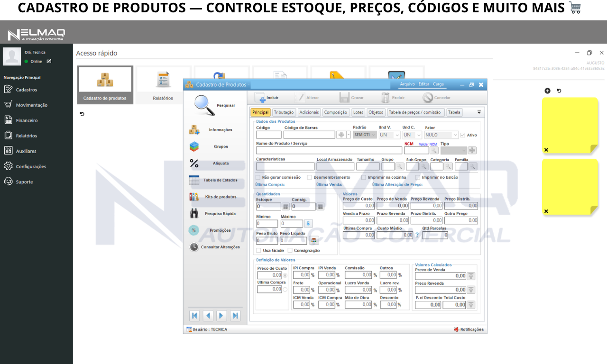Click the Código de Barras field

click(x=309, y=135)
